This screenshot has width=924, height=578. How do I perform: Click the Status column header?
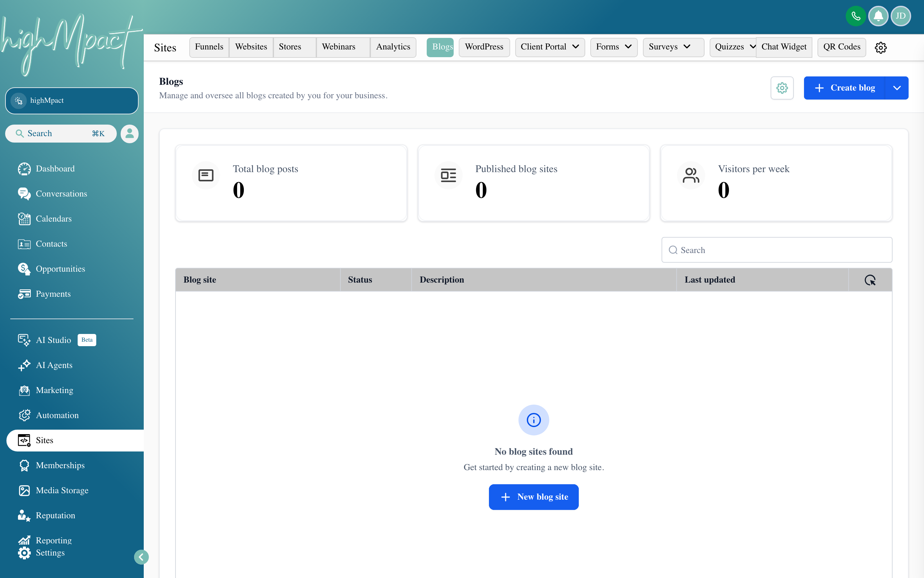tap(376, 280)
